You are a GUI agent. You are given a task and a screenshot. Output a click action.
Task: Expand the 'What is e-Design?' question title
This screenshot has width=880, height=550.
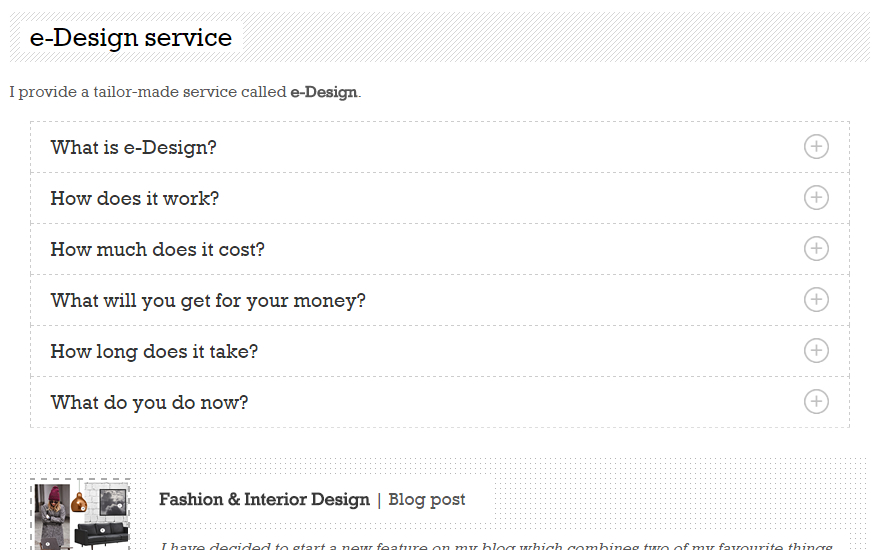click(134, 148)
